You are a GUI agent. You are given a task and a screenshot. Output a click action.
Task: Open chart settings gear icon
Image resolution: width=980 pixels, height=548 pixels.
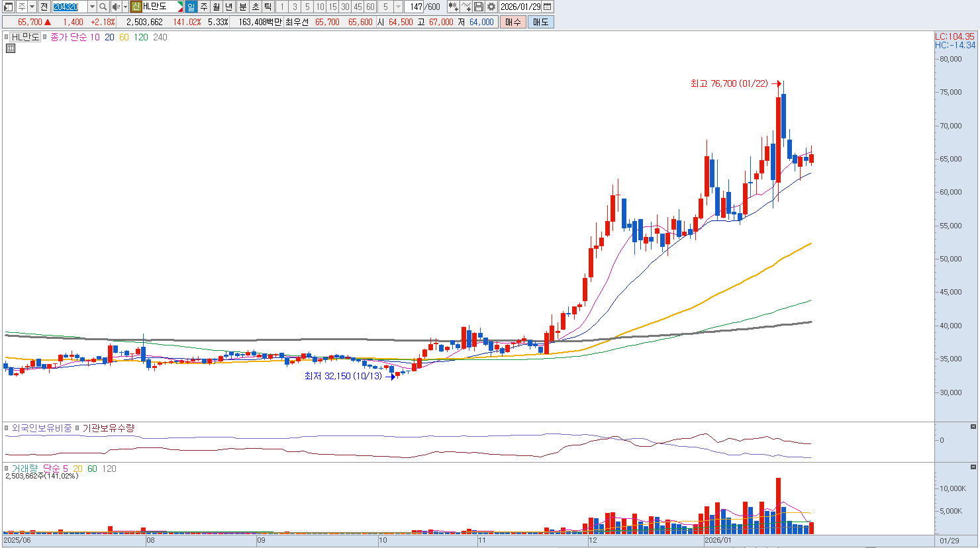[x=491, y=7]
